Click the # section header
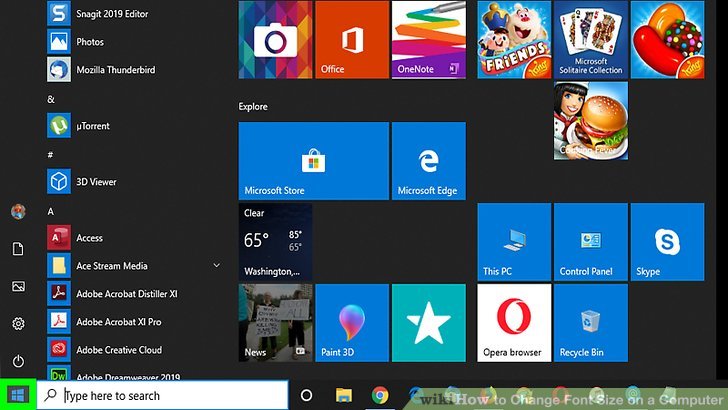This screenshot has height=410, width=728. (50, 155)
